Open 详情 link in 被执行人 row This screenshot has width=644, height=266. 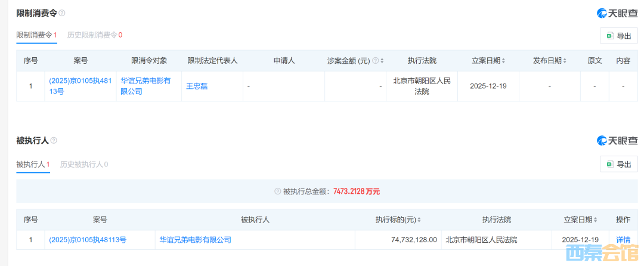pos(623,240)
